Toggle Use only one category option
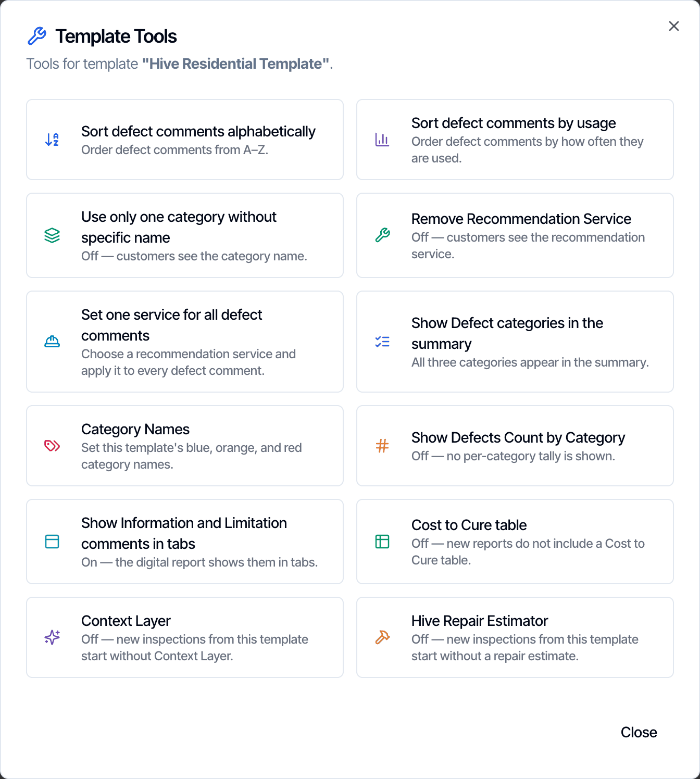Image resolution: width=700 pixels, height=779 pixels. point(185,235)
